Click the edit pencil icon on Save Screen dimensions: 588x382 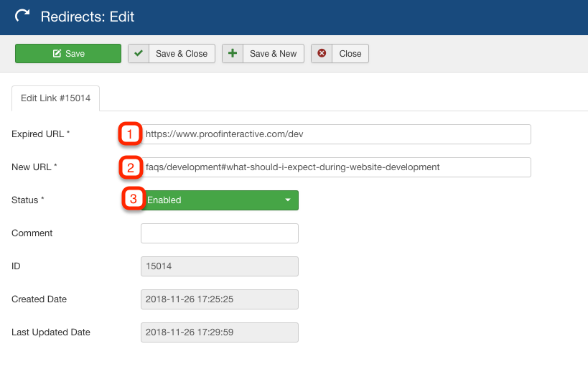(x=57, y=54)
